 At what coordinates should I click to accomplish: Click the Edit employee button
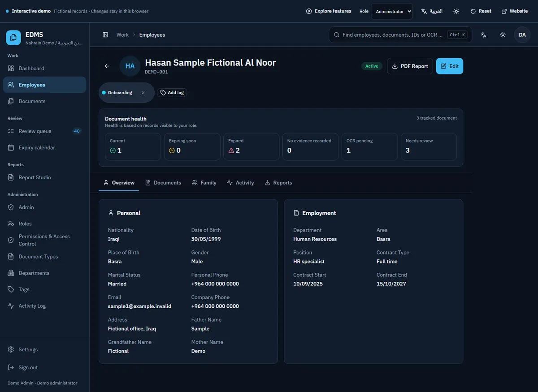[x=450, y=66]
